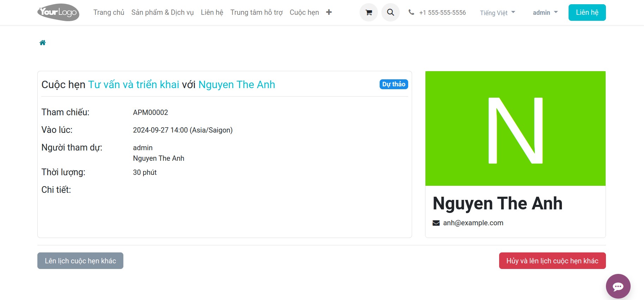The width and height of the screenshot is (644, 300).
Task: Click the home breadcrumb icon
Action: point(43,43)
